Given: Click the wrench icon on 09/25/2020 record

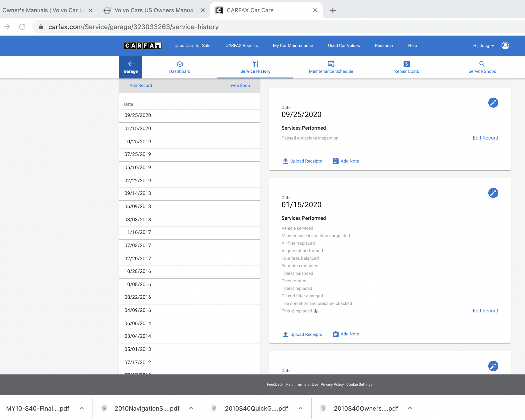Looking at the screenshot, I should [x=493, y=103].
